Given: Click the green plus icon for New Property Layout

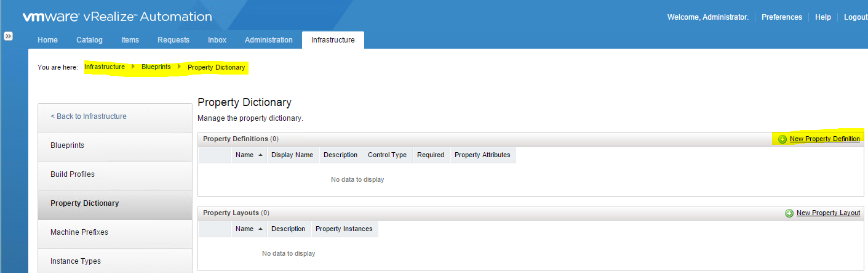Looking at the screenshot, I should click(x=789, y=213).
